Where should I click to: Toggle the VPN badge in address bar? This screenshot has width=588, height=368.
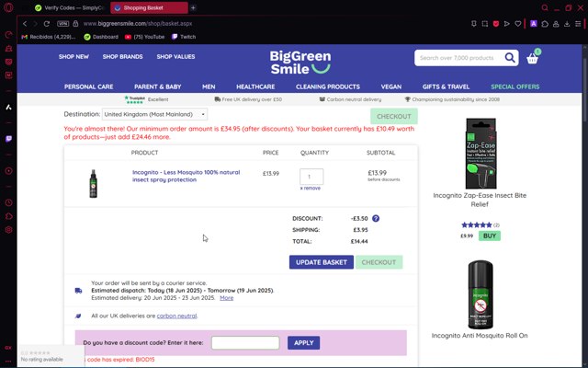tap(62, 24)
